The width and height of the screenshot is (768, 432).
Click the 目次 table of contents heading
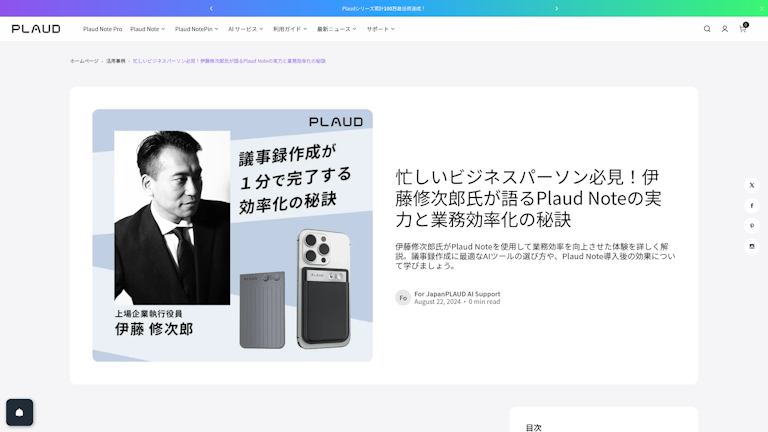click(x=533, y=427)
